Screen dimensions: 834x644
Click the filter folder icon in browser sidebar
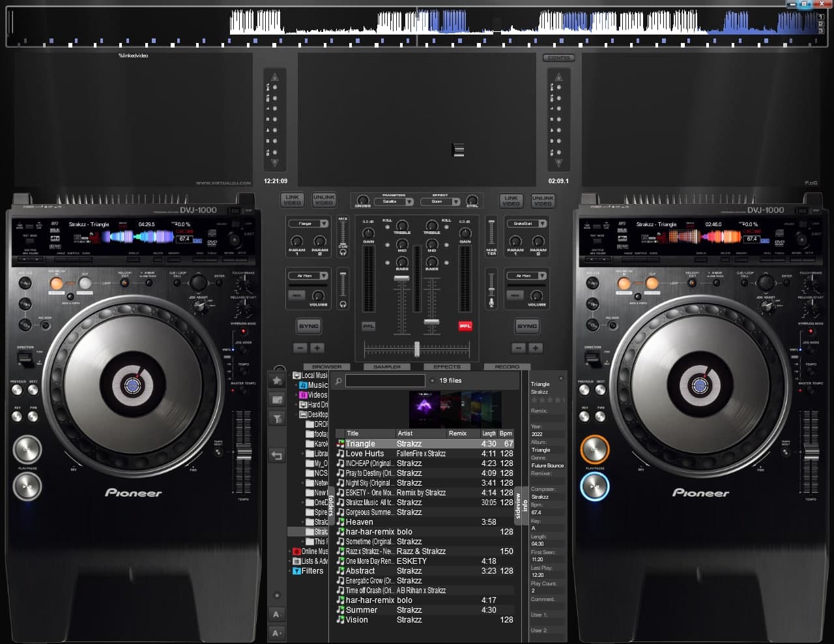coord(277,419)
